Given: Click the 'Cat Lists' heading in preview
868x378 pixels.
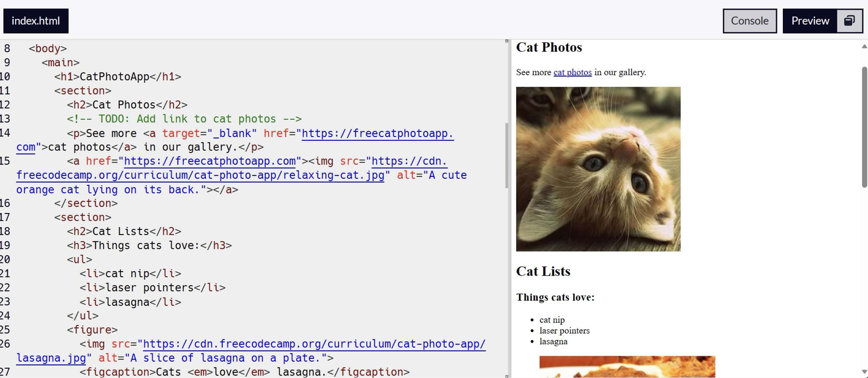Looking at the screenshot, I should pyautogui.click(x=543, y=271).
